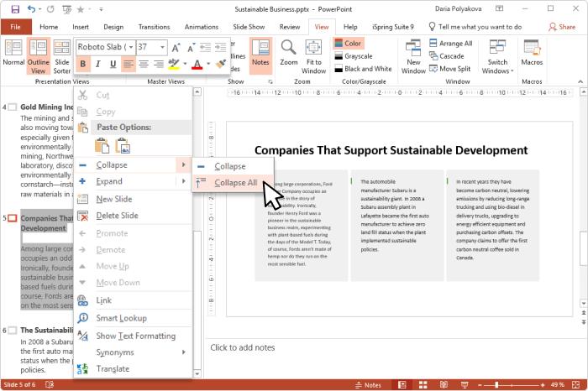The height and width of the screenshot is (391, 588).
Task: Open the Switch Windows dropdown
Action: (497, 56)
